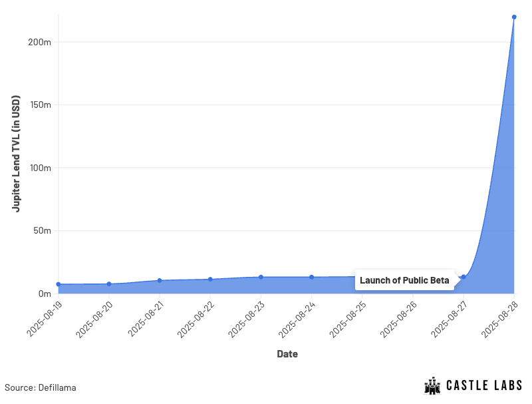Click the 50m y-axis label
532x404 pixels.
42,230
